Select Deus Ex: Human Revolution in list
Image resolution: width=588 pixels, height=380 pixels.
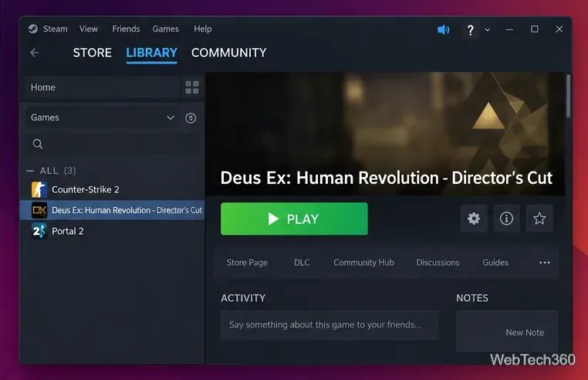112,210
